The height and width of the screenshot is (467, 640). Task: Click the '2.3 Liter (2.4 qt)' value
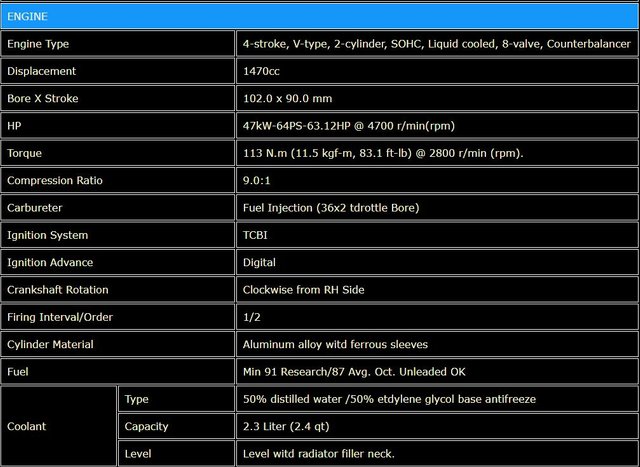pyautogui.click(x=286, y=427)
